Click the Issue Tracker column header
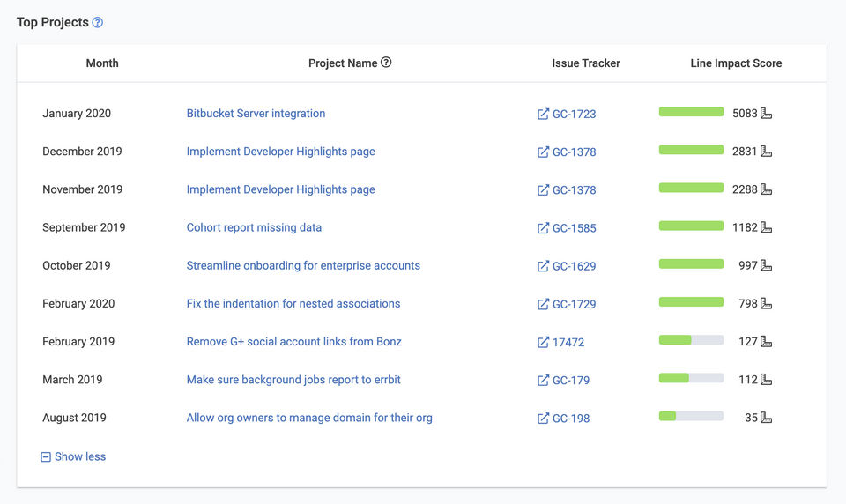Image resolution: width=846 pixels, height=504 pixels. coord(586,63)
